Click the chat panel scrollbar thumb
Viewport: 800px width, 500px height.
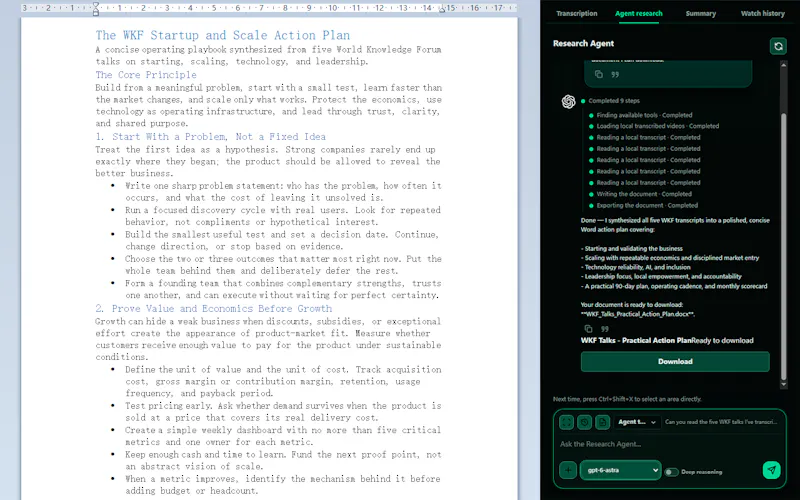pos(784,245)
